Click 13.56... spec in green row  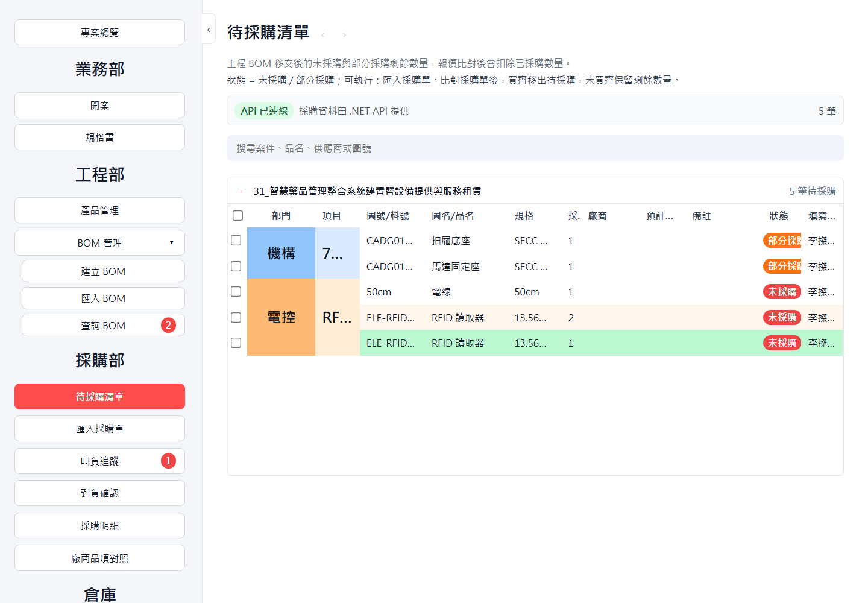[x=530, y=343]
